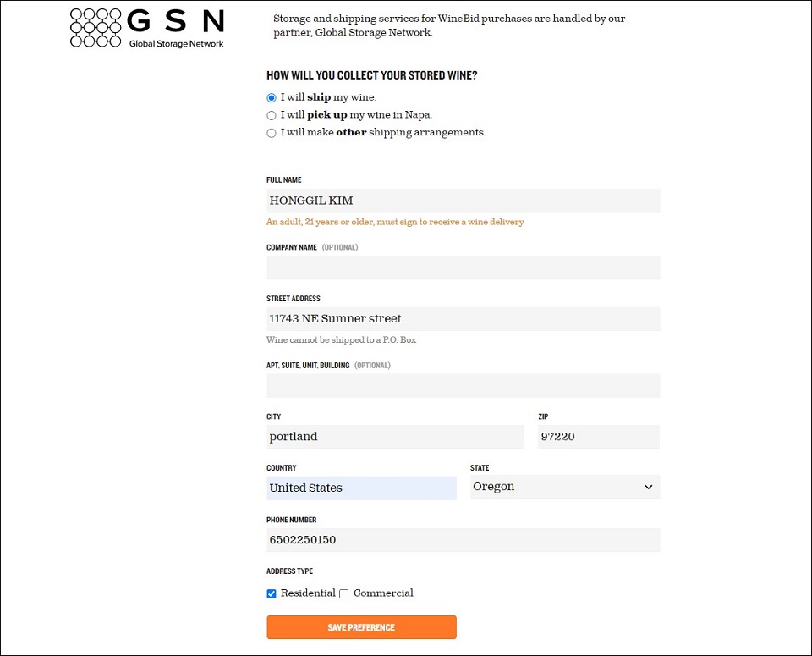Click the Full Name input field
This screenshot has width=812, height=656.
pos(463,201)
